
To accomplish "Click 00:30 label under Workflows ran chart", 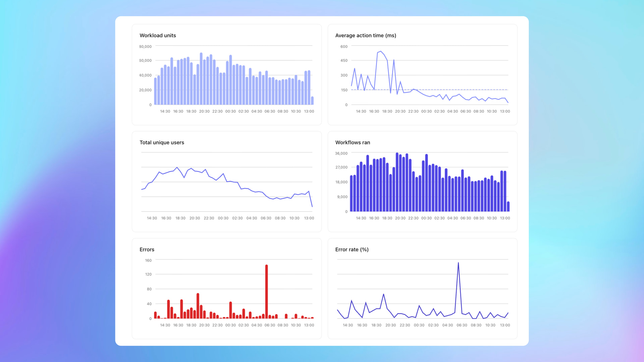I will [426, 218].
